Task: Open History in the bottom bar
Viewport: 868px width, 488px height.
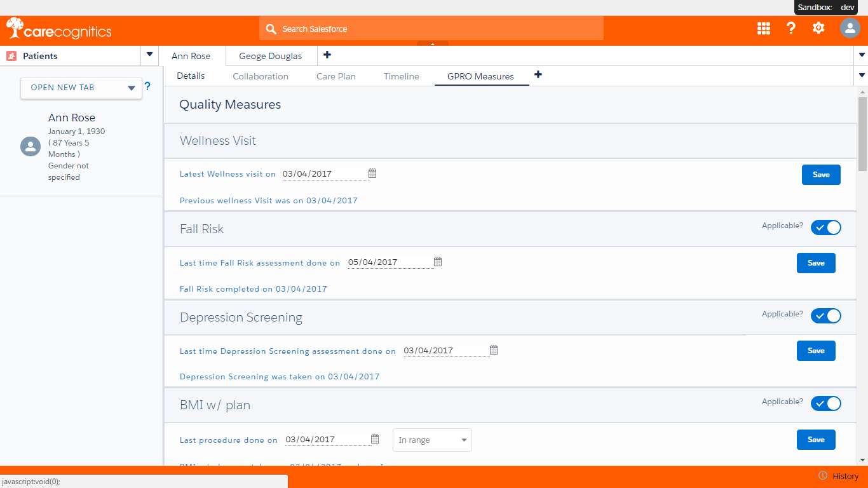Action: click(x=839, y=476)
